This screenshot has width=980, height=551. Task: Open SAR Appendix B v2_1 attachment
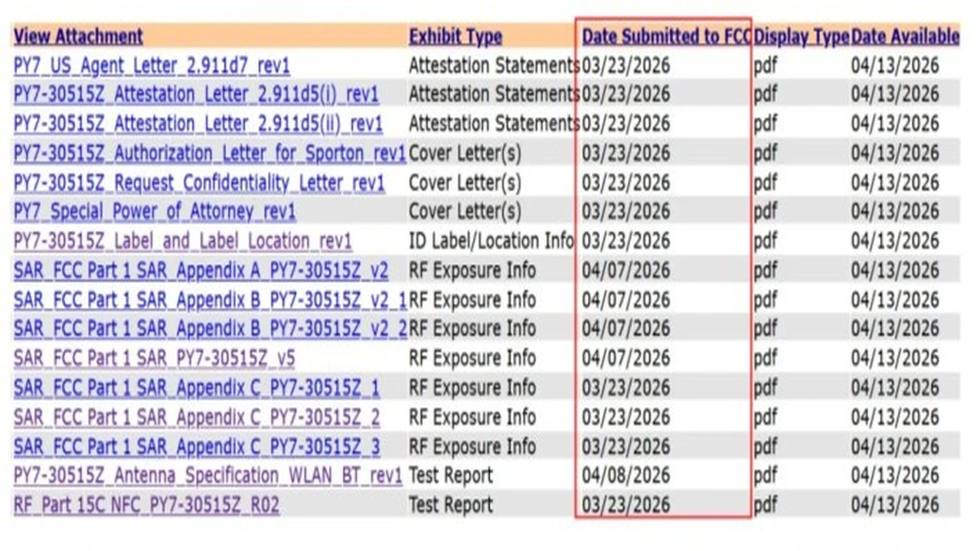(210, 300)
